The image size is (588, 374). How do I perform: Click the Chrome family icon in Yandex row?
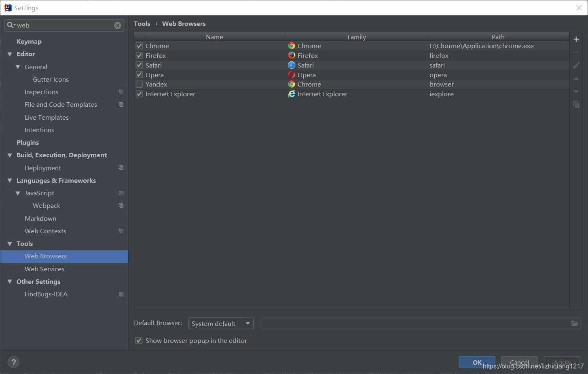[x=292, y=84]
